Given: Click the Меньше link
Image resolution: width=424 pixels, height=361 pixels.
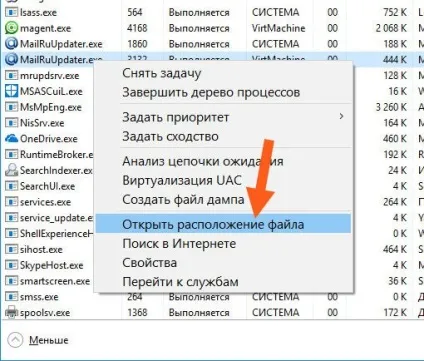Looking at the screenshot, I should (49, 340).
